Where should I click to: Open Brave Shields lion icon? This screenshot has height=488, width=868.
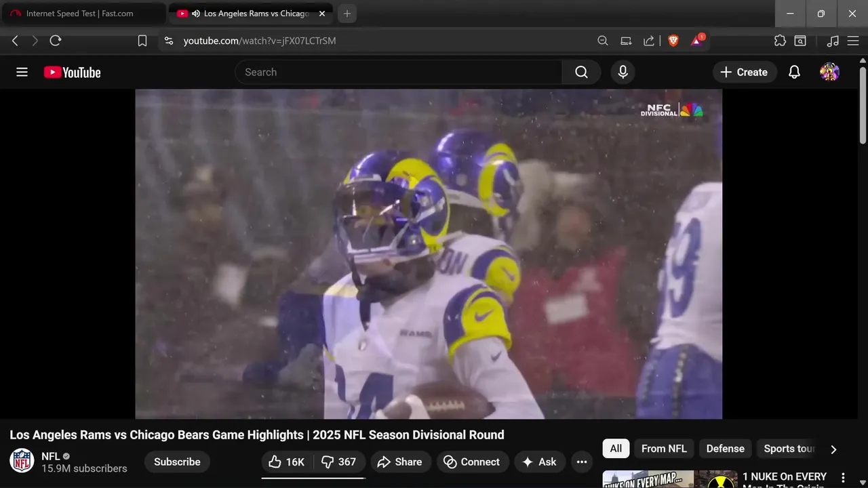tap(673, 41)
